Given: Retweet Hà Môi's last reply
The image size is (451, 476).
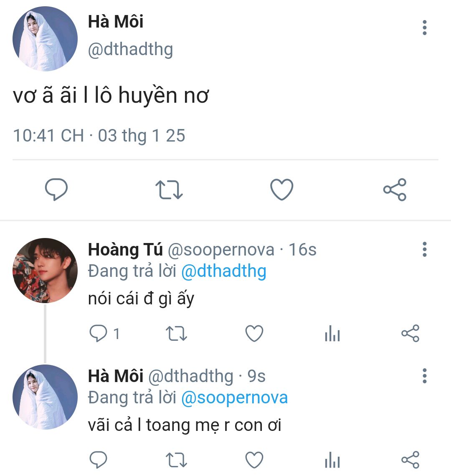Looking at the screenshot, I should pos(176,460).
